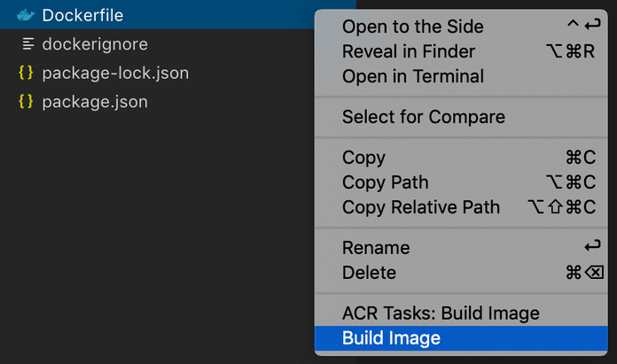Click the braces icon next to package.json
Screen dimensions: 617x364
tap(26, 102)
